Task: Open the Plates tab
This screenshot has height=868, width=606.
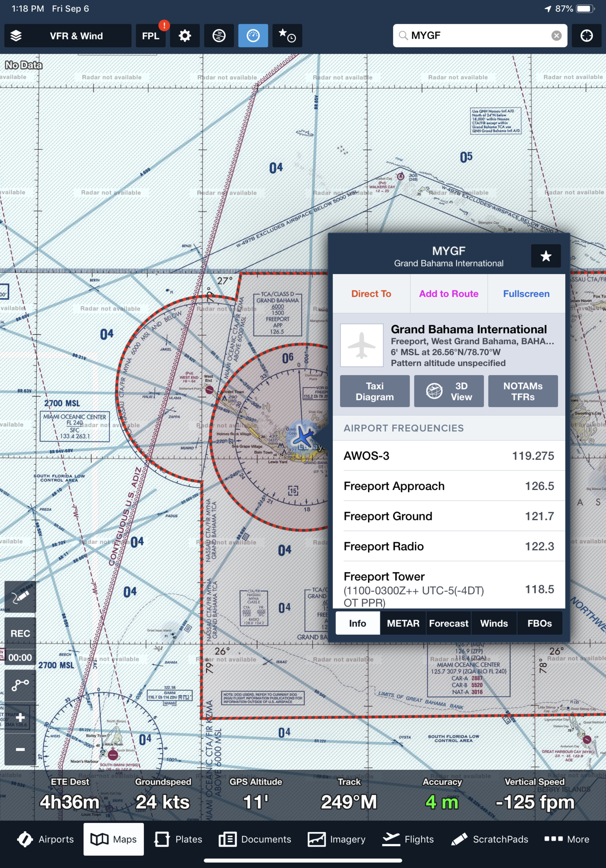Action: (178, 839)
